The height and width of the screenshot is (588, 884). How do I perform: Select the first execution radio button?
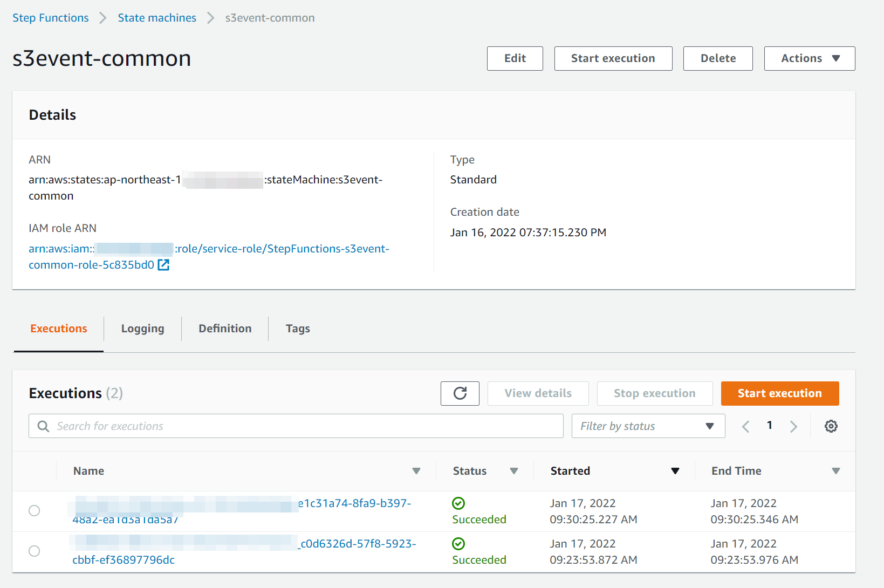(x=34, y=510)
